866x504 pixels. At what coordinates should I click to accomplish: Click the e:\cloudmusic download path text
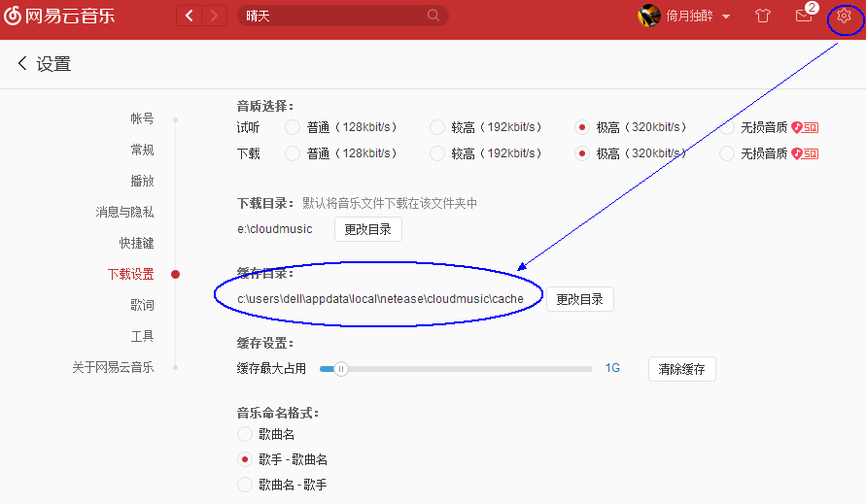(x=274, y=229)
